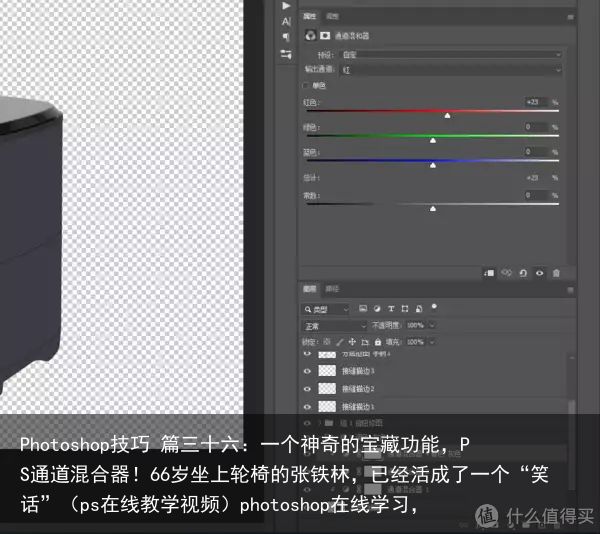Select the layer mask icon in Properties header
The image size is (600, 534).
[x=325, y=36]
